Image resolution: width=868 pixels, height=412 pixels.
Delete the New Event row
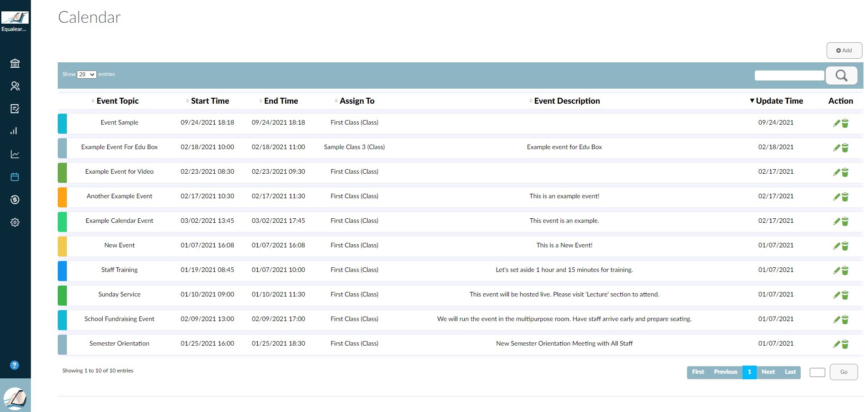click(845, 246)
